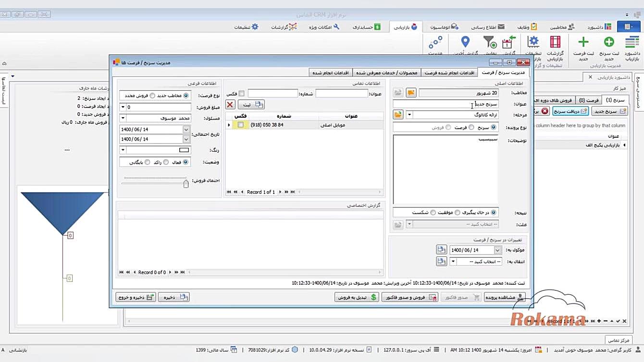Open رنگ color dropdown arrow
Viewport: 644px width, 362px height.
pyautogui.click(x=123, y=150)
